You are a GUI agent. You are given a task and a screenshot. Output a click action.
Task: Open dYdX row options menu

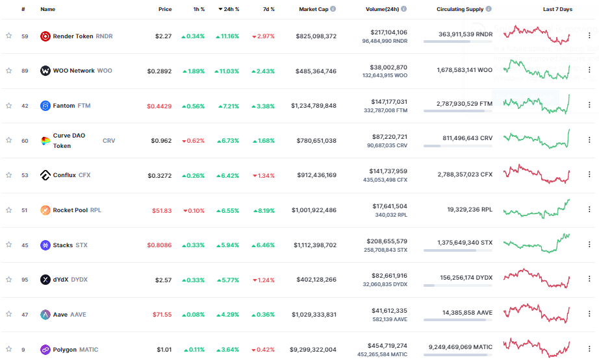[x=589, y=279]
